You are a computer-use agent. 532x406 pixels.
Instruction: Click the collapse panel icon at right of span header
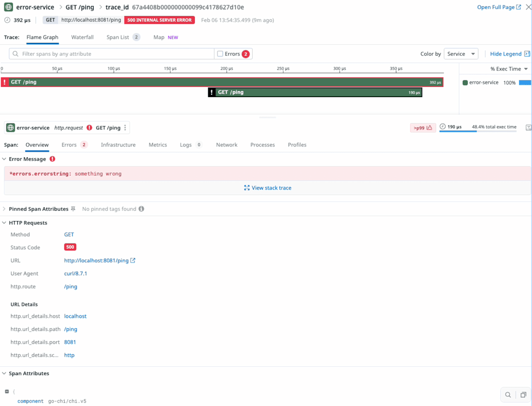(528, 128)
